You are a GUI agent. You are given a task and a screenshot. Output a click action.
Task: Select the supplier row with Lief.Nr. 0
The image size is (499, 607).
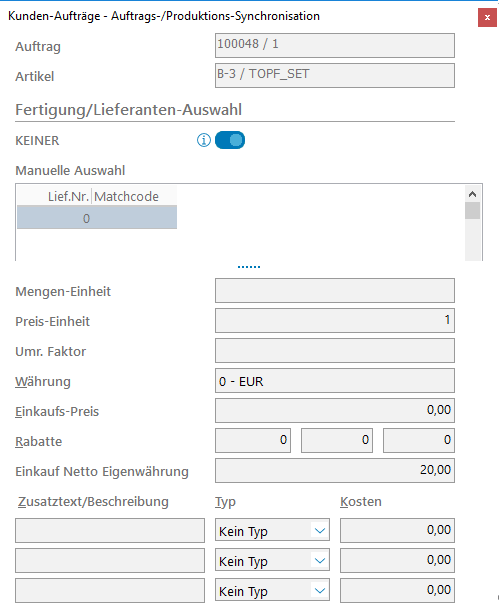[97, 218]
